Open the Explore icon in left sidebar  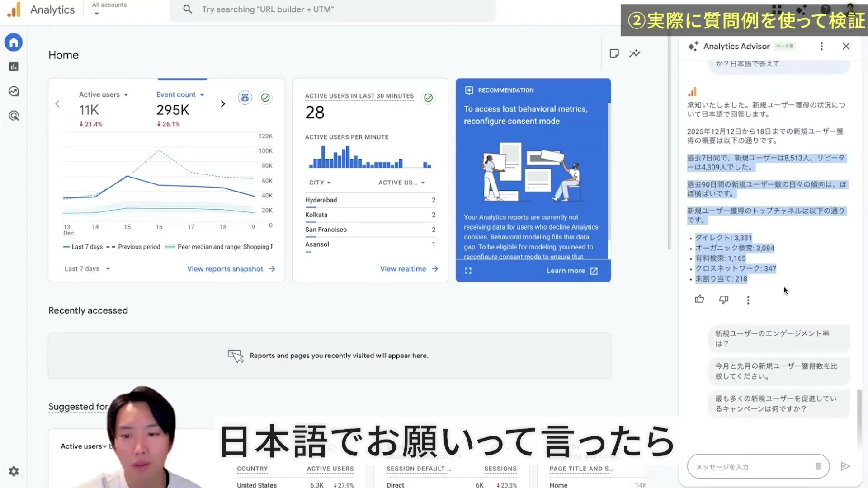[x=14, y=91]
